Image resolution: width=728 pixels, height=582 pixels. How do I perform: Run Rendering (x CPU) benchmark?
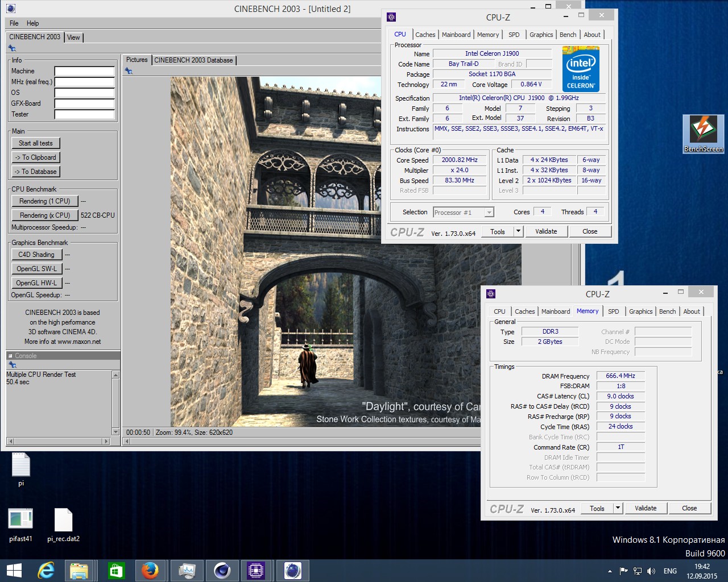point(45,215)
